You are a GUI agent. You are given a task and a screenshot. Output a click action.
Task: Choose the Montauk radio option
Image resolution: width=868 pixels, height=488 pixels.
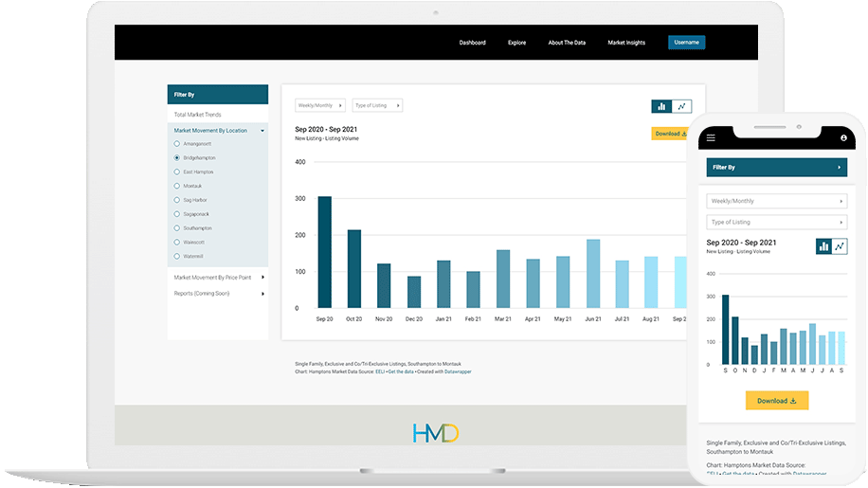[x=177, y=186]
